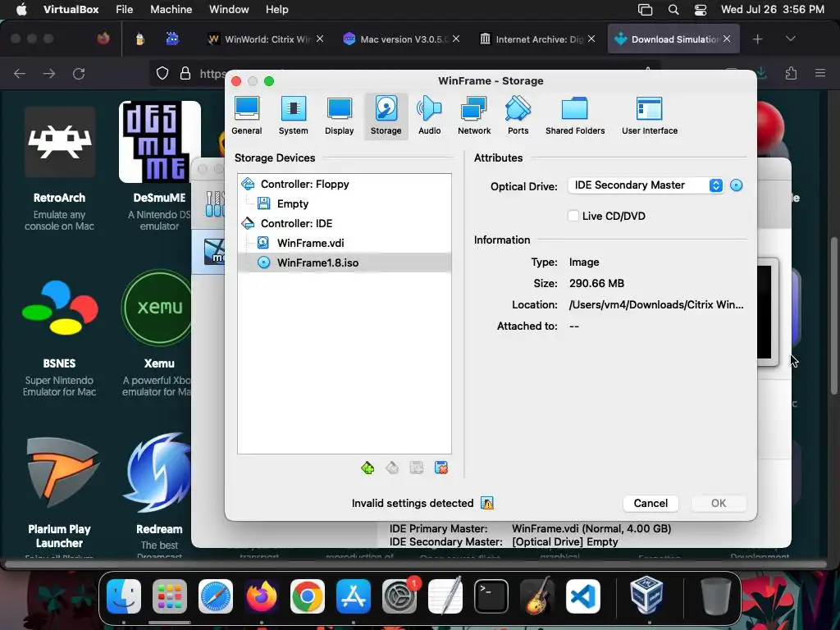
Task: Open Google Chrome from the Dock
Action: tap(308, 596)
